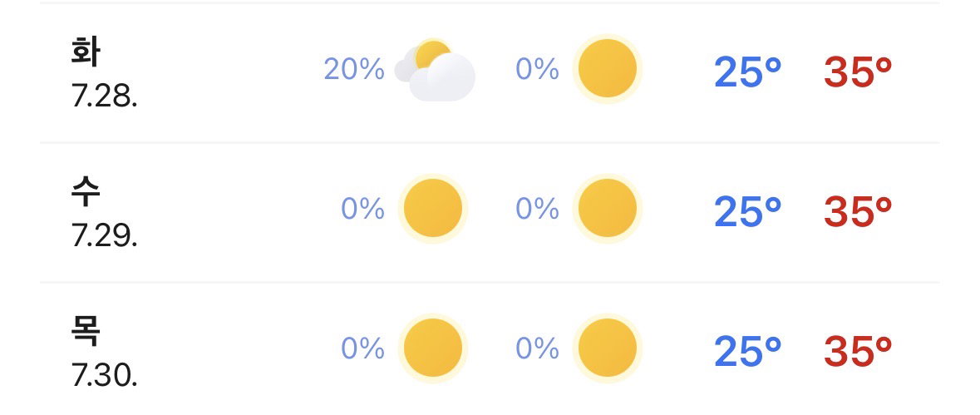
Task: Open the 화 7.28 forecast row
Action: (490, 73)
